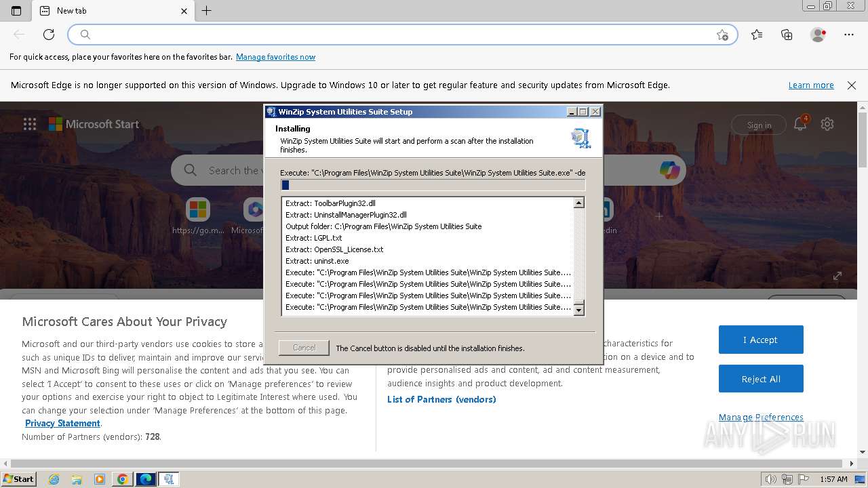Open Edge Settings and more menu
868x488 pixels.
(849, 35)
